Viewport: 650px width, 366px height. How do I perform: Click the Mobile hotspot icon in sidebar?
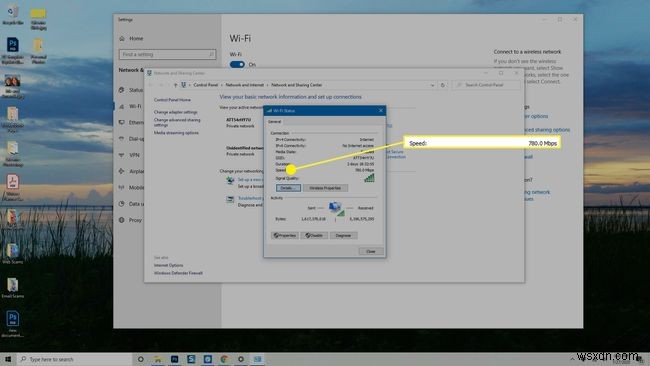point(121,187)
